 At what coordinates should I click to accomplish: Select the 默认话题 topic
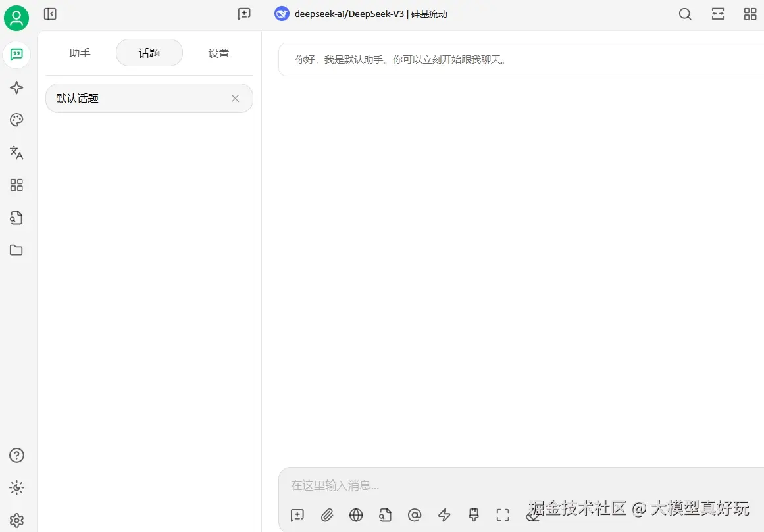coord(149,99)
